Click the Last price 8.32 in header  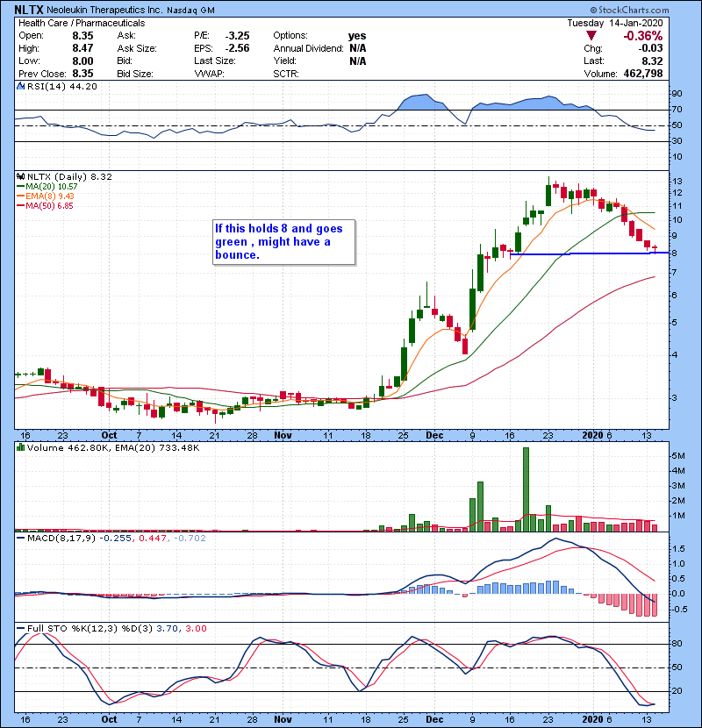pyautogui.click(x=652, y=61)
